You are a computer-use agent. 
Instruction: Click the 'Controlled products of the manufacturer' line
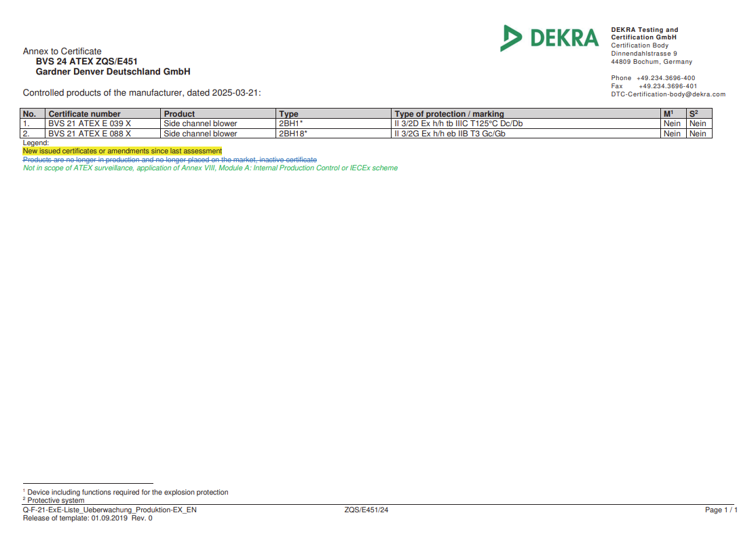click(x=142, y=93)
